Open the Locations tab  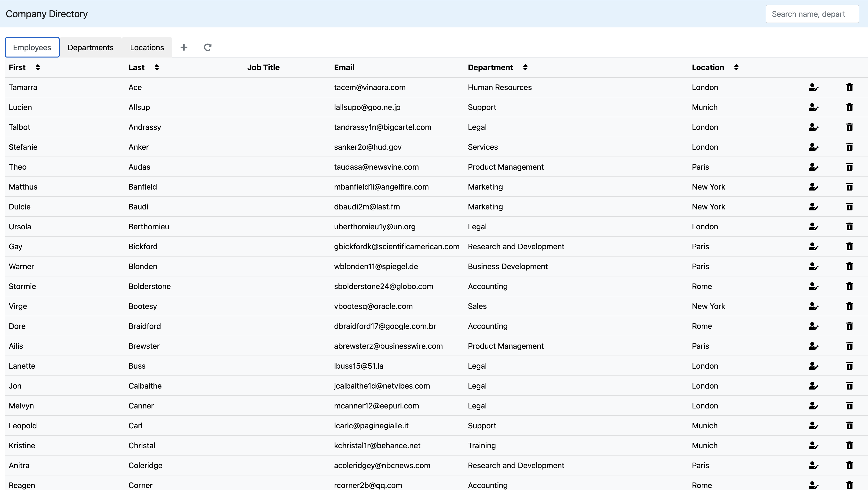147,47
